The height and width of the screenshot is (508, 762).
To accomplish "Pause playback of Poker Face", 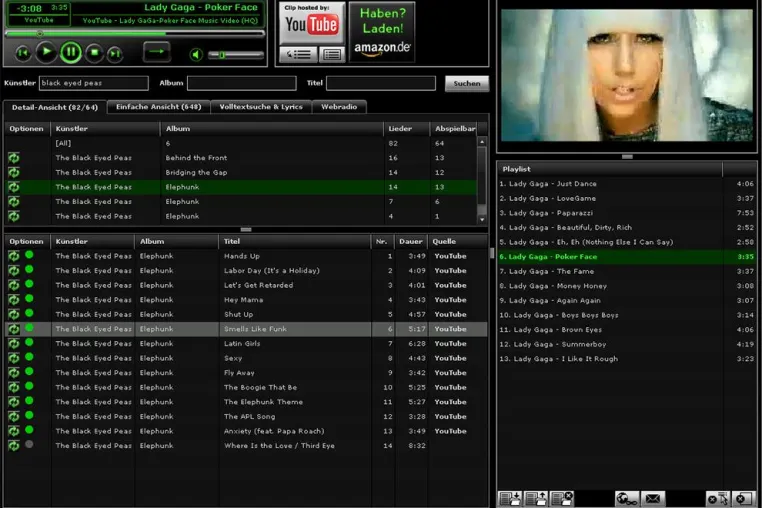I will (71, 52).
